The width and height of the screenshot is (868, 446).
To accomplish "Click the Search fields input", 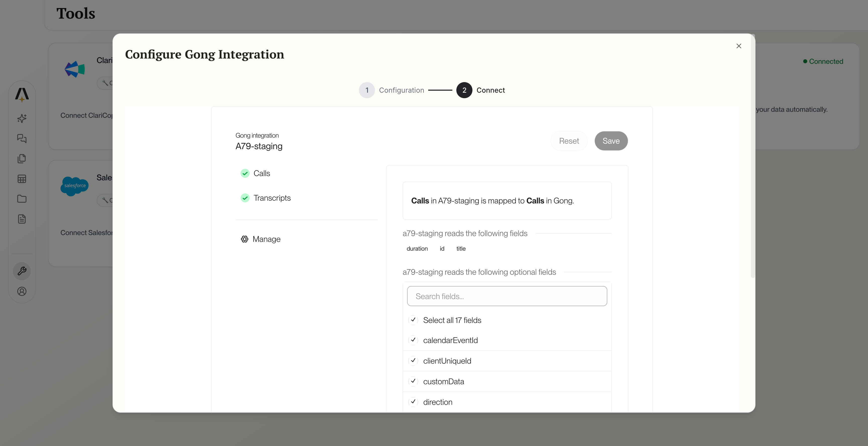I will (x=507, y=296).
